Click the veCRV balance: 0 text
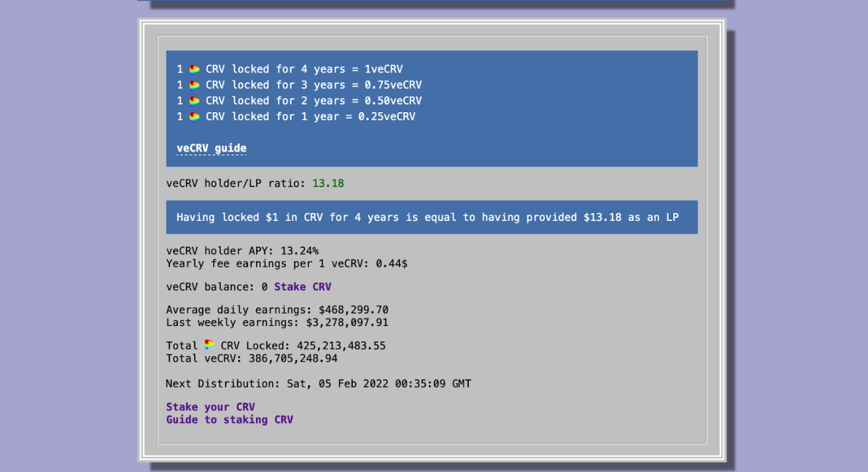 pyautogui.click(x=217, y=287)
